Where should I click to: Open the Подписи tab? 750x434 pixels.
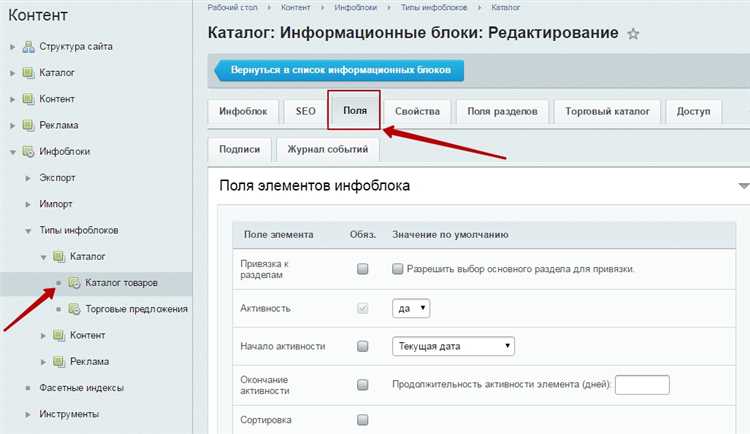(240, 149)
